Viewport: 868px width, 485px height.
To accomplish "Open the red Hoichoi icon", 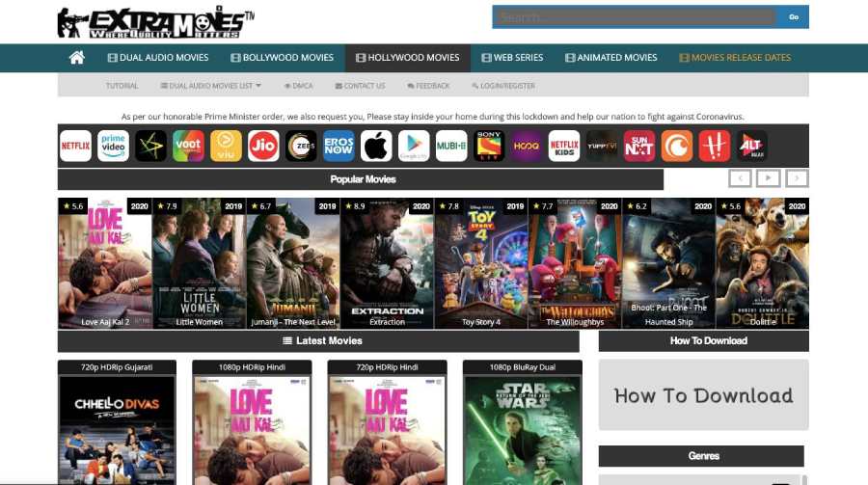I will pos(715,147).
